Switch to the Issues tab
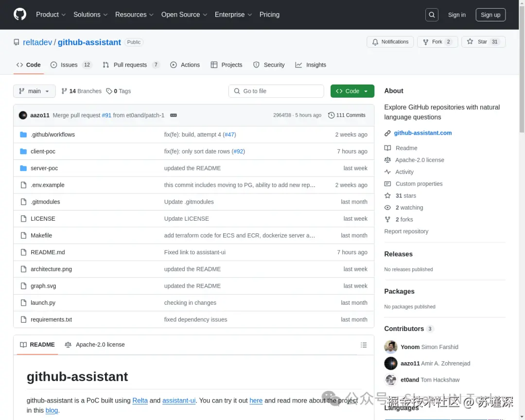Screen dimensions: 525x420 pos(71,65)
